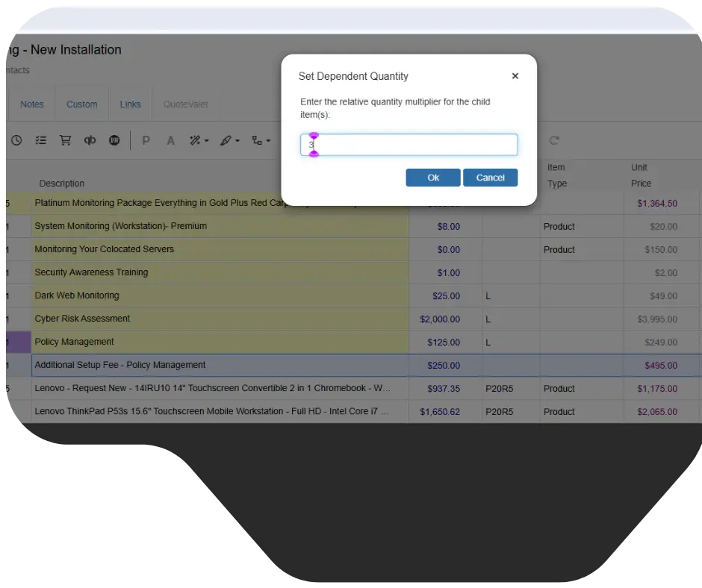Dismiss the dialog using Cancel
The width and height of the screenshot is (702, 588).
[490, 178]
